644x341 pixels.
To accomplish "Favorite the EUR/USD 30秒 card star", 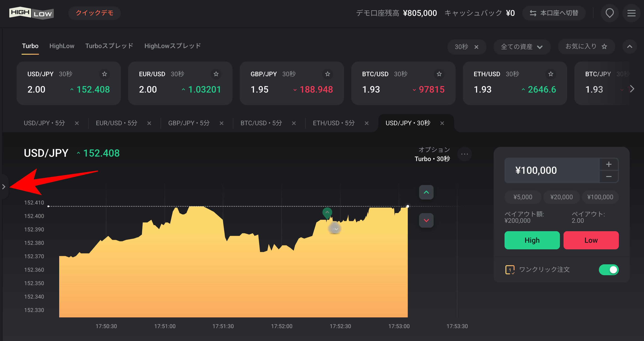I will tap(216, 74).
